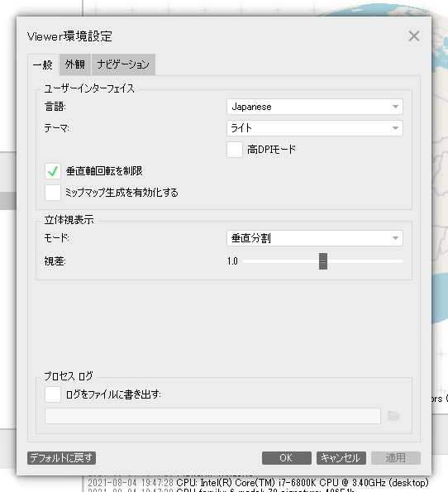Click the CPU Intel Core i7-6800K log line
This screenshot has width=448, height=492.
click(x=258, y=482)
